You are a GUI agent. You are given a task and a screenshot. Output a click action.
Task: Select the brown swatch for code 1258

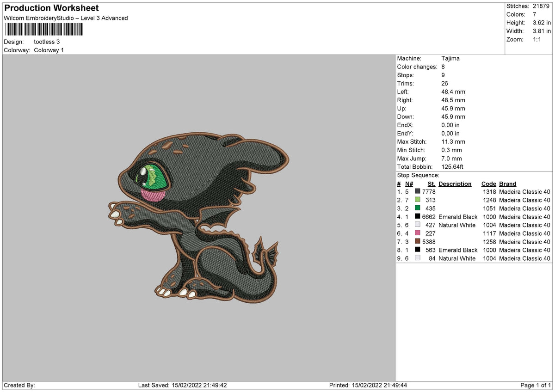(418, 241)
